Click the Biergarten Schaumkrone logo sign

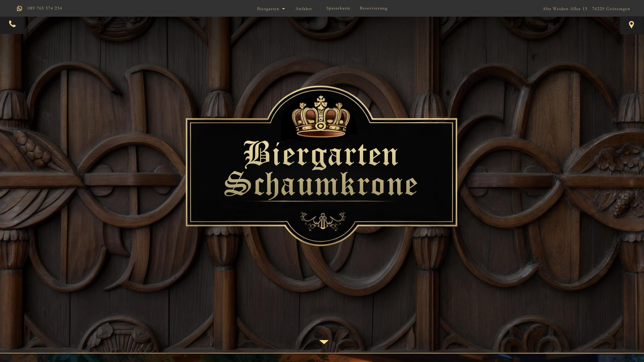[x=321, y=166]
